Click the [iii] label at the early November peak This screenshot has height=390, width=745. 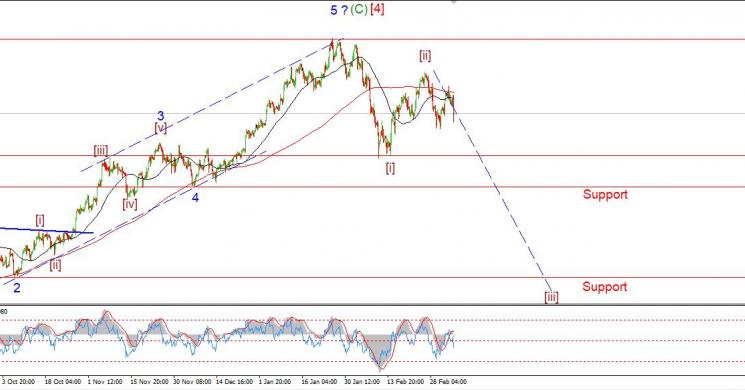(101, 151)
